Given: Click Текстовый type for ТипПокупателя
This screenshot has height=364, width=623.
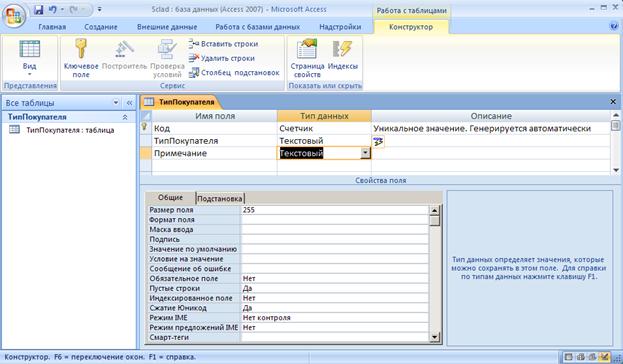Looking at the screenshot, I should point(324,141).
